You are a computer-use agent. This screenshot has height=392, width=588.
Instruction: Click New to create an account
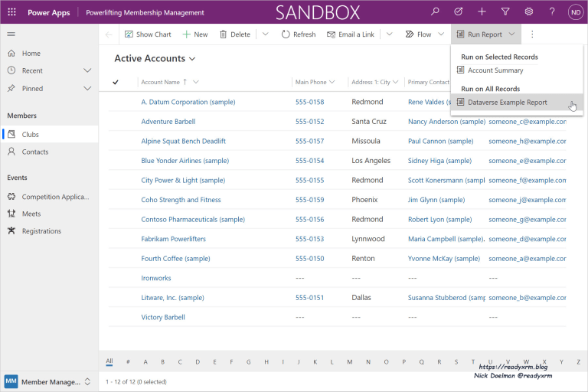[195, 34]
